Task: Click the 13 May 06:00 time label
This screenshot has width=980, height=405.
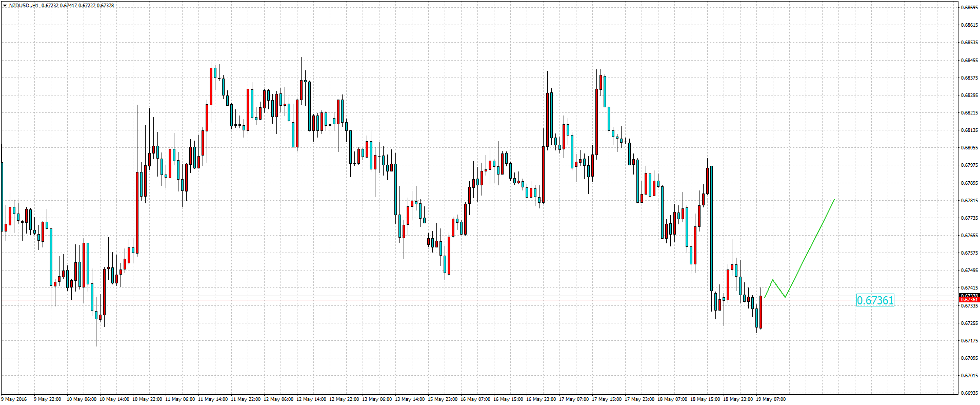Action: click(377, 399)
